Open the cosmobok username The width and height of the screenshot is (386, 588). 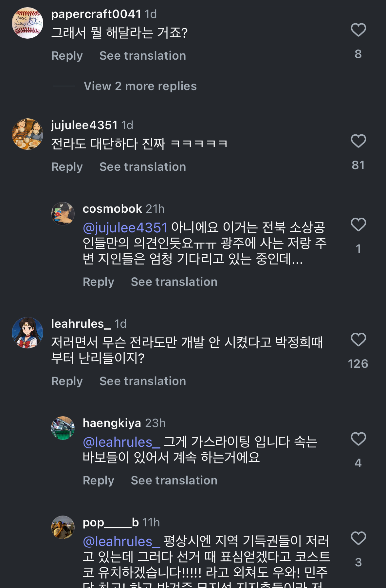click(112, 209)
